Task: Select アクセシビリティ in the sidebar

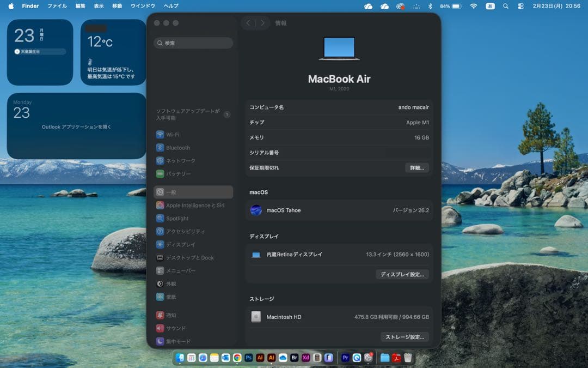Action: pos(193,231)
